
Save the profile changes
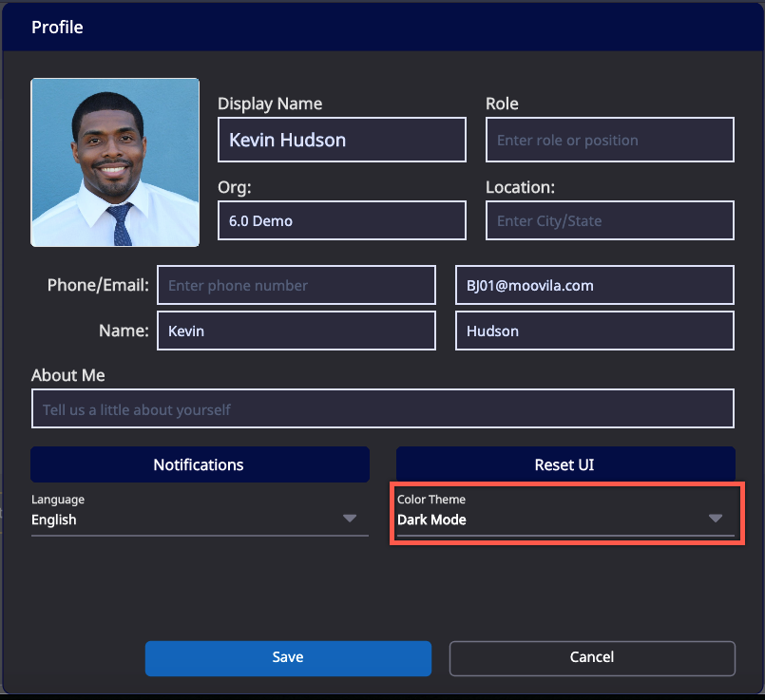[288, 657]
